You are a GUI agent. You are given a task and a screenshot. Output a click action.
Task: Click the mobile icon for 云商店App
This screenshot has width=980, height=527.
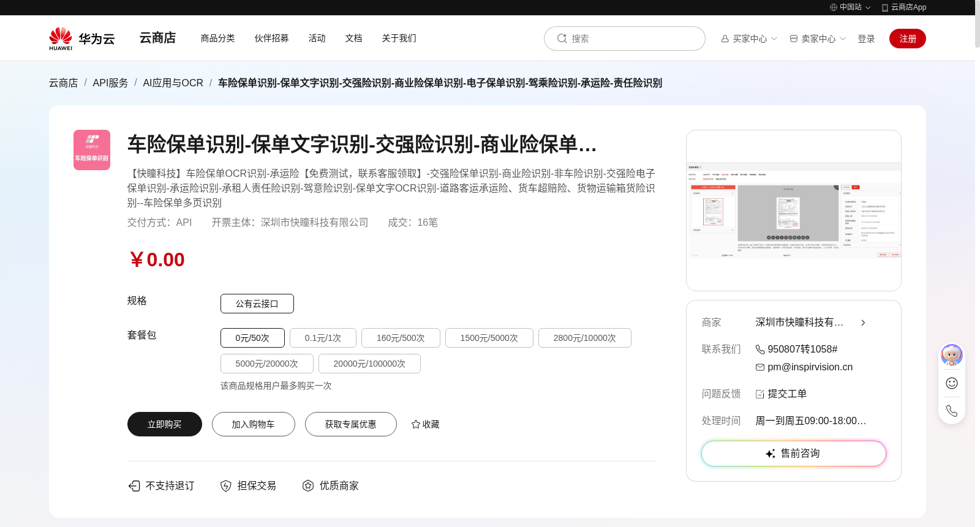click(x=885, y=7)
